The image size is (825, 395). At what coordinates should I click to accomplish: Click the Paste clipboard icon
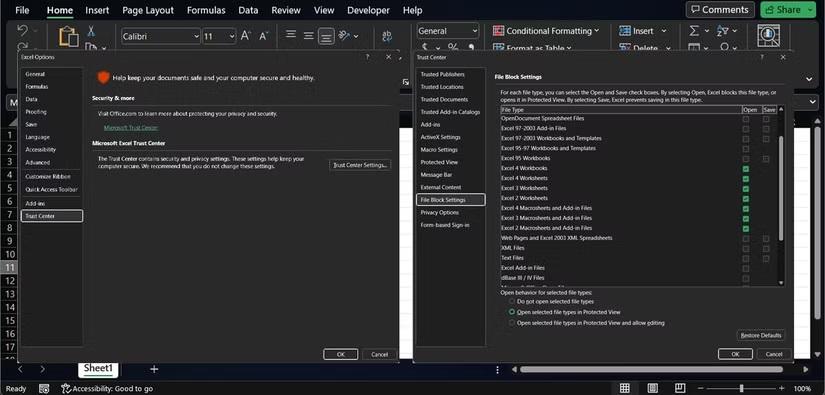point(68,36)
